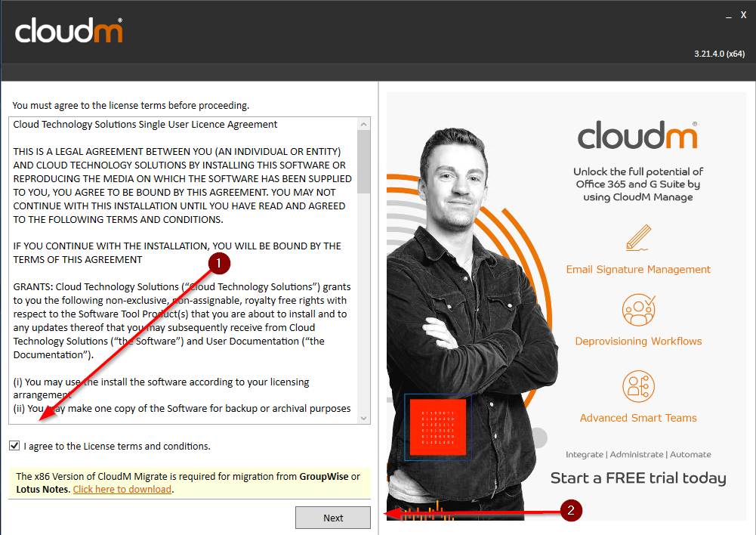Screen dimensions: 756x535
Task: Click "Integrate | Administrate | Automate" tagline
Action: pyautogui.click(x=638, y=454)
